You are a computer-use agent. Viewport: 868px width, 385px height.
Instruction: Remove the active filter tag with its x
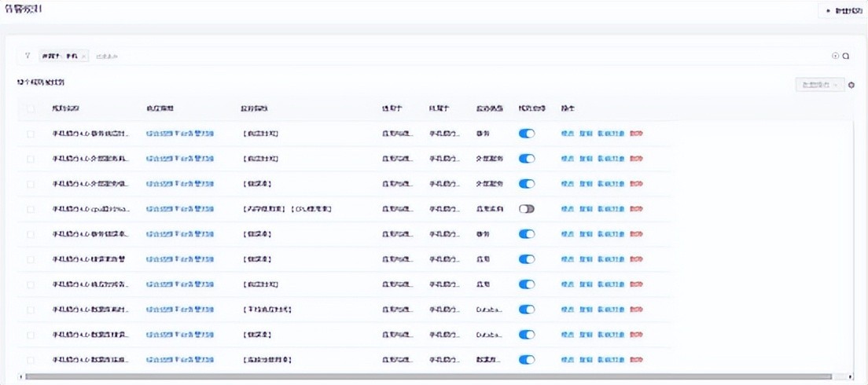coord(84,57)
